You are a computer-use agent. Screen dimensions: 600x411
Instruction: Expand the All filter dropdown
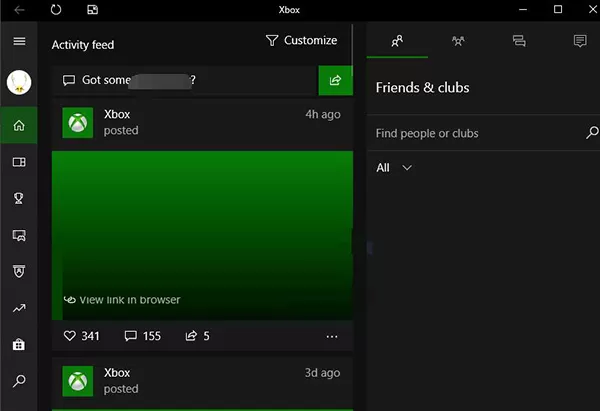click(394, 168)
